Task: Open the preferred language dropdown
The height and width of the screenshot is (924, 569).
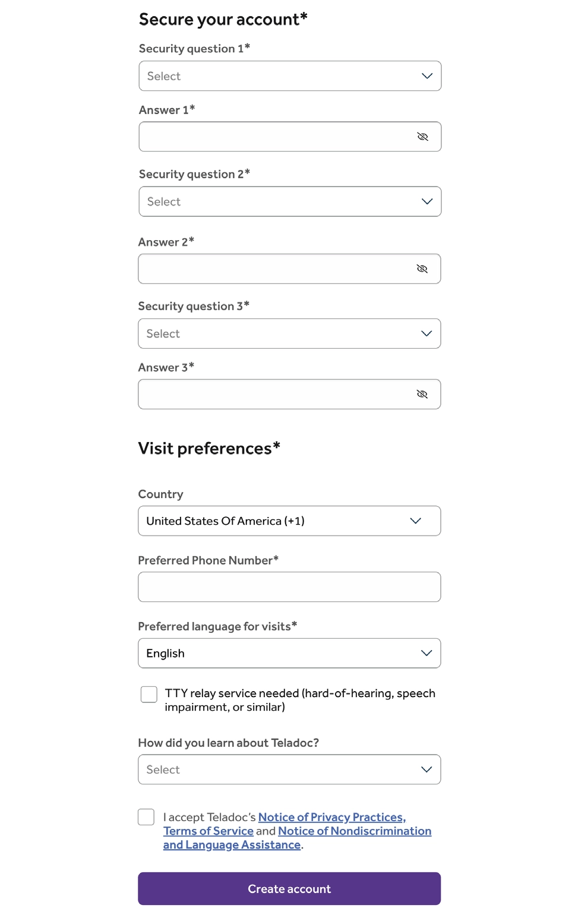Action: (289, 653)
